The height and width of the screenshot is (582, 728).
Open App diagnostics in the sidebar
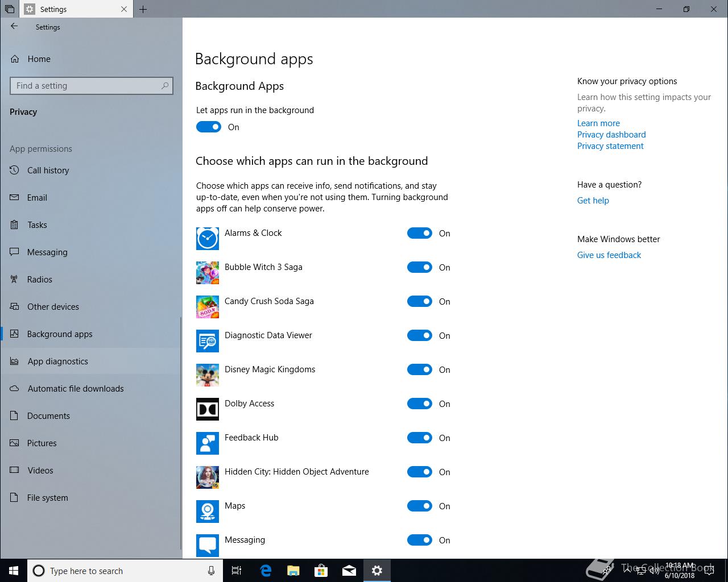(57, 361)
